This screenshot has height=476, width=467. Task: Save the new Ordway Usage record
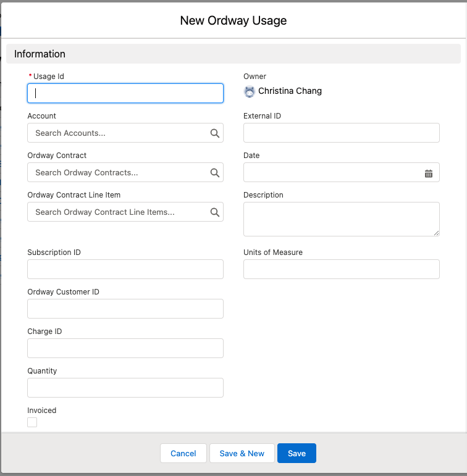[x=297, y=453]
